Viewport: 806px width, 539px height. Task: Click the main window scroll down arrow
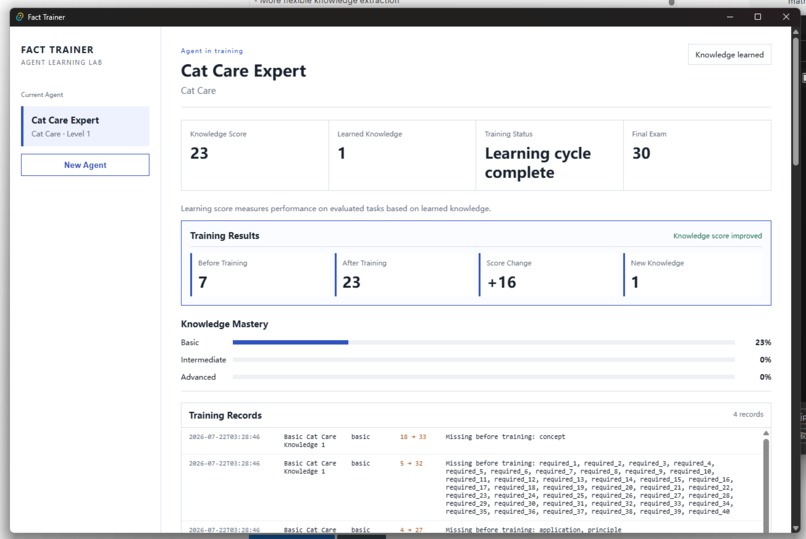796,528
